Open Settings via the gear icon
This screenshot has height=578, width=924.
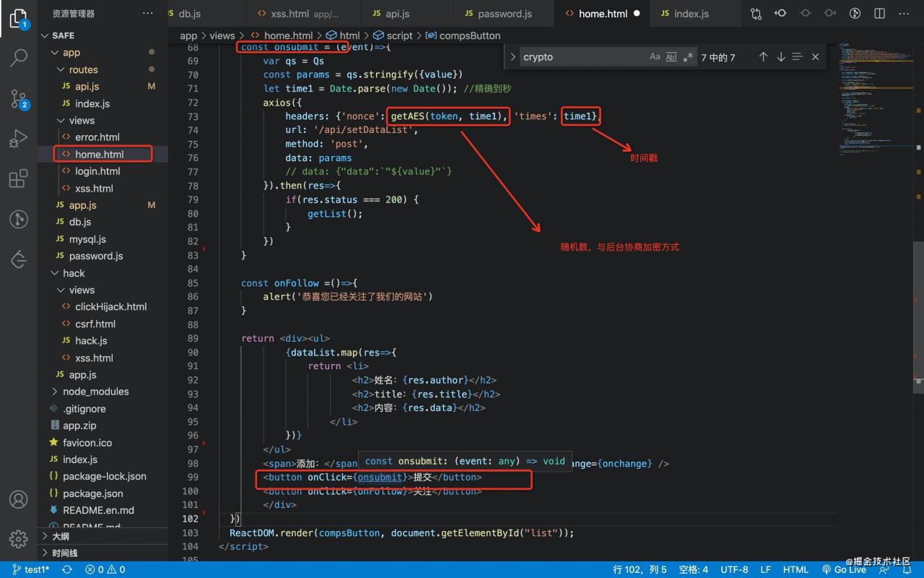click(x=18, y=538)
